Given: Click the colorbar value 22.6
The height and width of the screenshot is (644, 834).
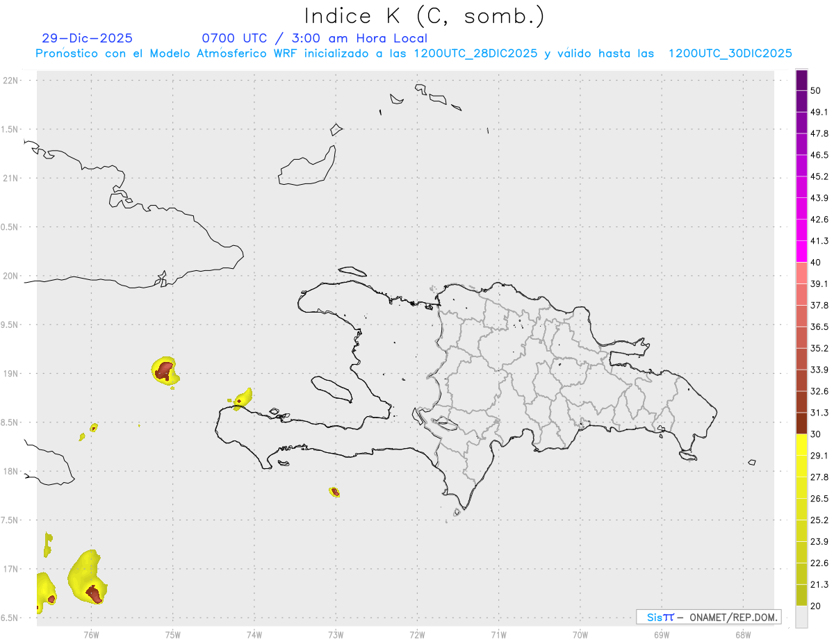Looking at the screenshot, I should click(819, 563).
